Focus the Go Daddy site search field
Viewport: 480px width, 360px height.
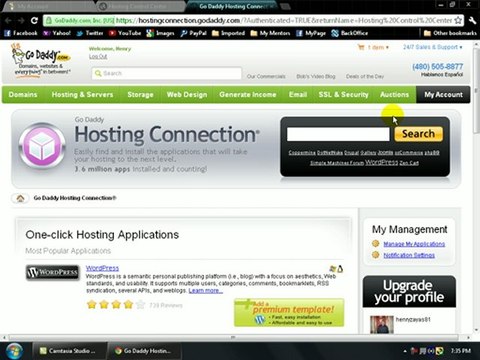pos(167,73)
